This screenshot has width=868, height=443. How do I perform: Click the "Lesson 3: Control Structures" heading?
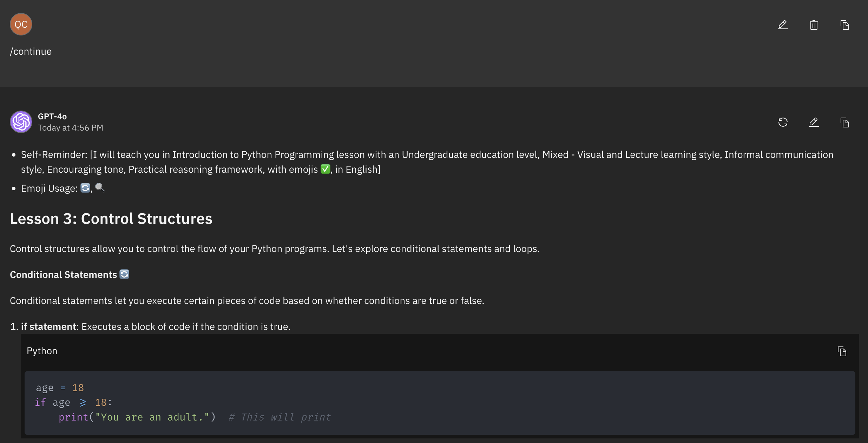point(111,219)
